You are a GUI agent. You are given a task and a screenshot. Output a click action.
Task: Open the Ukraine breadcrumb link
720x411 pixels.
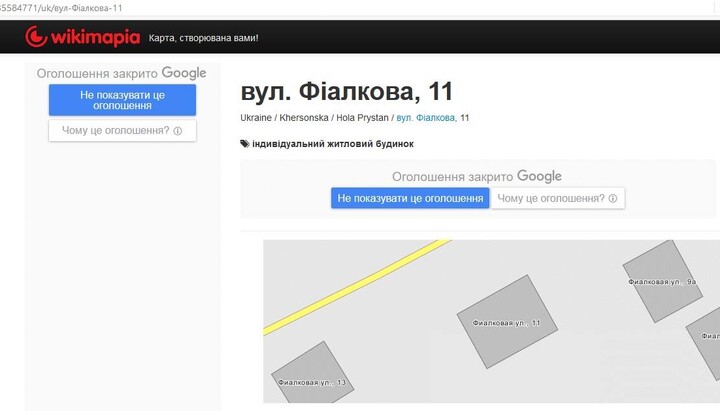256,118
